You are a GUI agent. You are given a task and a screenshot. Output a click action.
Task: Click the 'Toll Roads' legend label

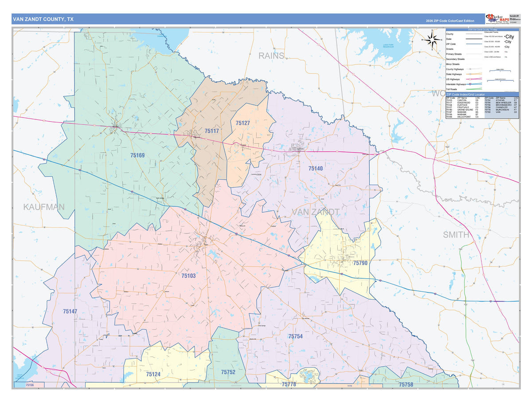pos(451,89)
